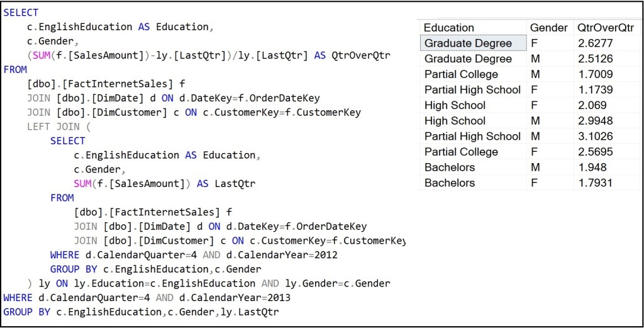Click the CalendarYear=2013 WHERE clause line

click(147, 298)
